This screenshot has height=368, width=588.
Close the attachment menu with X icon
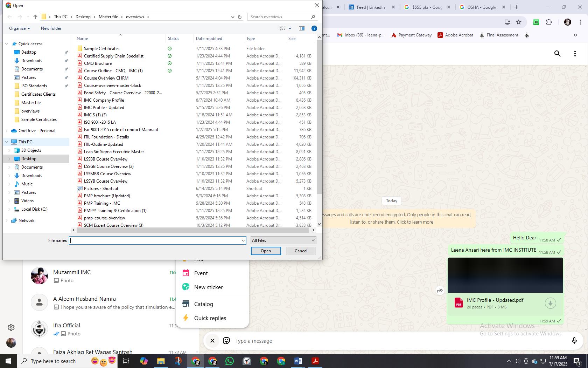point(212,341)
